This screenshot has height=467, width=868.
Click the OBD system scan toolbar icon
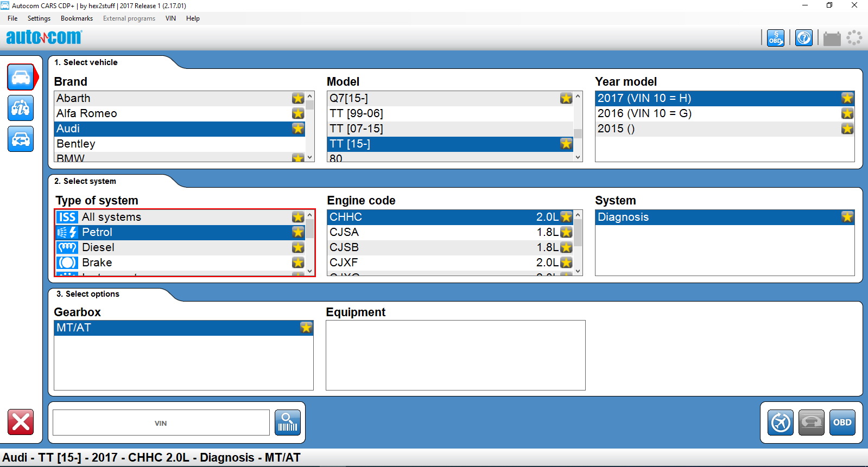coord(775,38)
